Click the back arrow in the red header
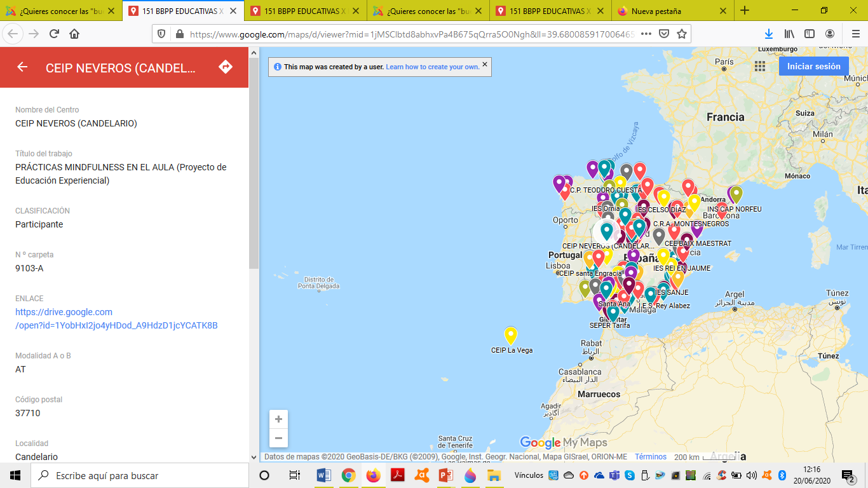The width and height of the screenshot is (868, 488). (22, 67)
